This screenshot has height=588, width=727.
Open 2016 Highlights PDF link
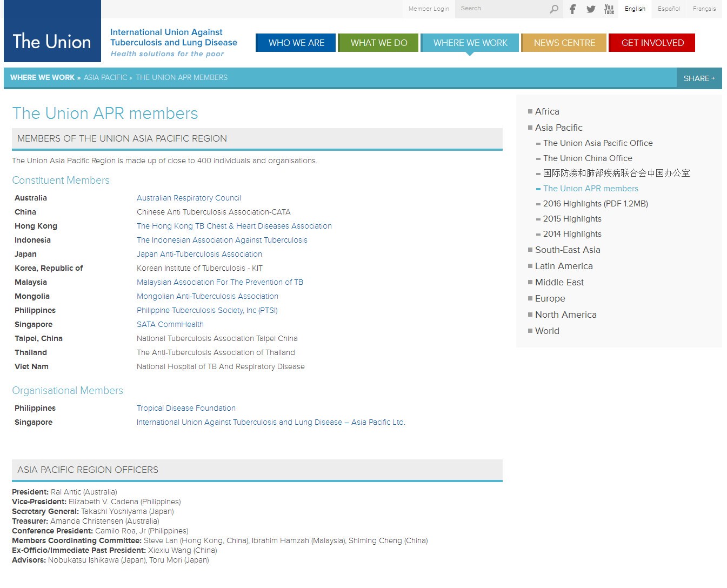tap(595, 204)
